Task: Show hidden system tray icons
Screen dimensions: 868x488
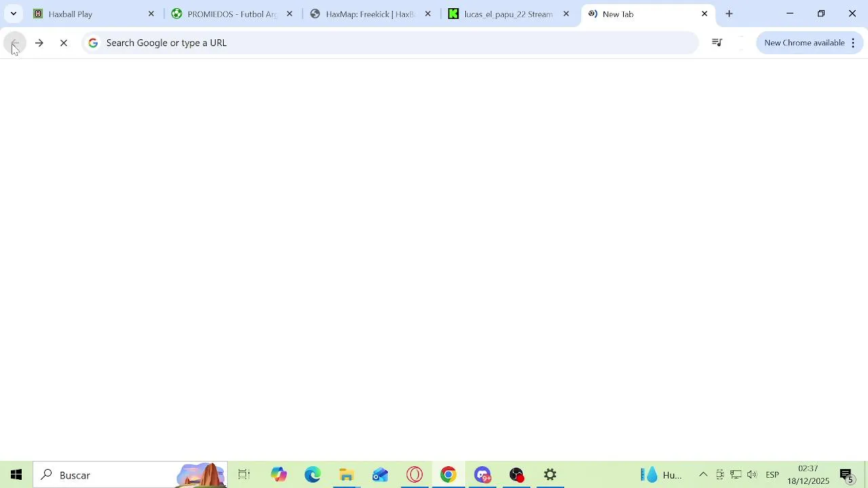Action: coord(703,475)
